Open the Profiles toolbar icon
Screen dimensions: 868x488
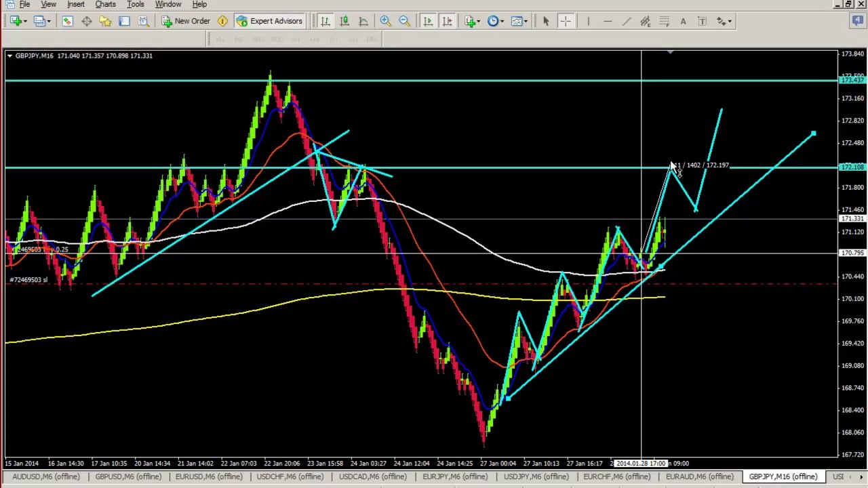point(39,21)
